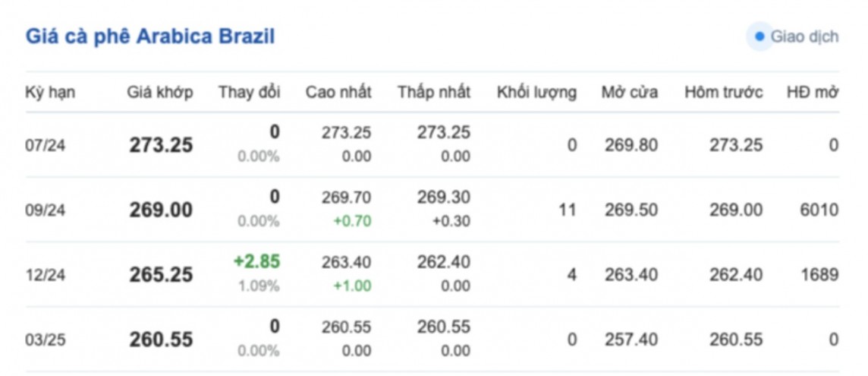
Task: Click the Hôm trước column header
Action: 723,93
